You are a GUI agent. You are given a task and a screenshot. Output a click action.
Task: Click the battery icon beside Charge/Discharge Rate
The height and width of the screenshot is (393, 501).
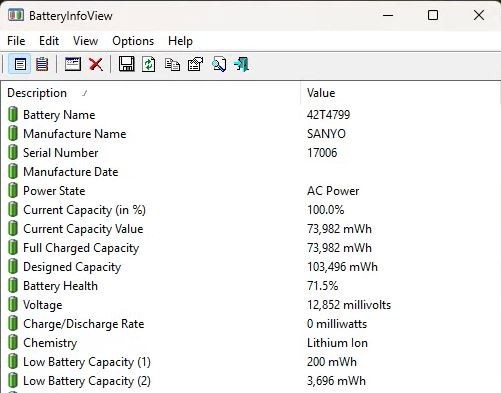(x=13, y=323)
